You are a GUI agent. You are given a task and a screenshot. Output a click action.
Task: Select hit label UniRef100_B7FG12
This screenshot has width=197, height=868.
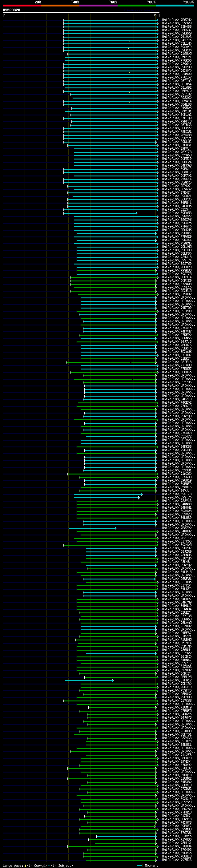point(177,680)
